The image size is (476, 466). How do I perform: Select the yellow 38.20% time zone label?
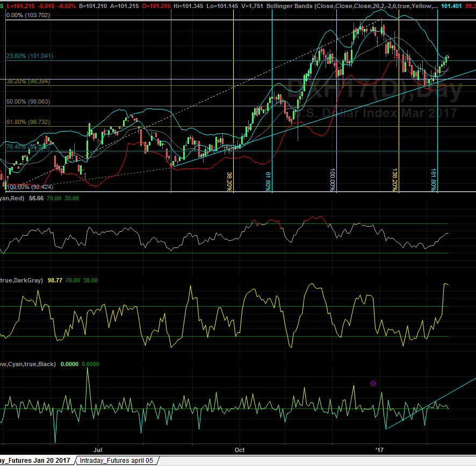(x=229, y=181)
